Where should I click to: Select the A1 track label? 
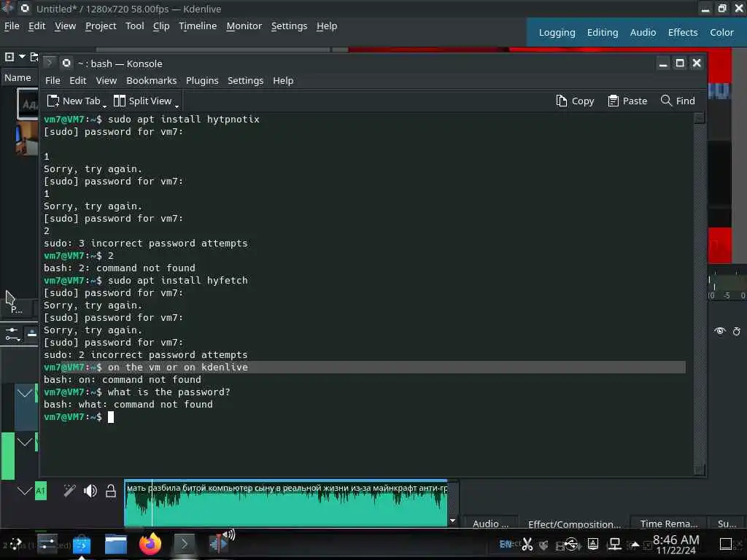pos(41,491)
